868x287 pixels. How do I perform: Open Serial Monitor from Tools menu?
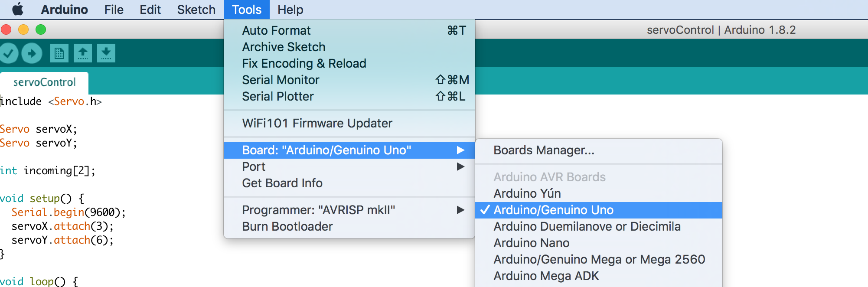(x=281, y=80)
